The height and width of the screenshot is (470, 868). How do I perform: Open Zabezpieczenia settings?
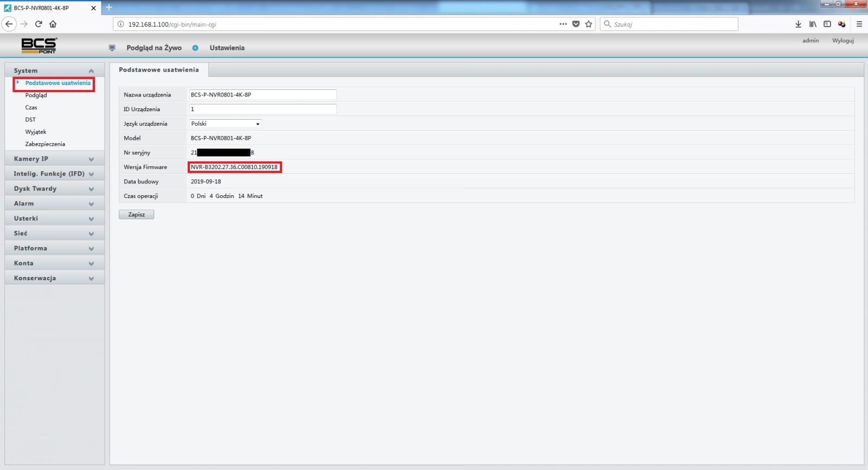(45, 144)
